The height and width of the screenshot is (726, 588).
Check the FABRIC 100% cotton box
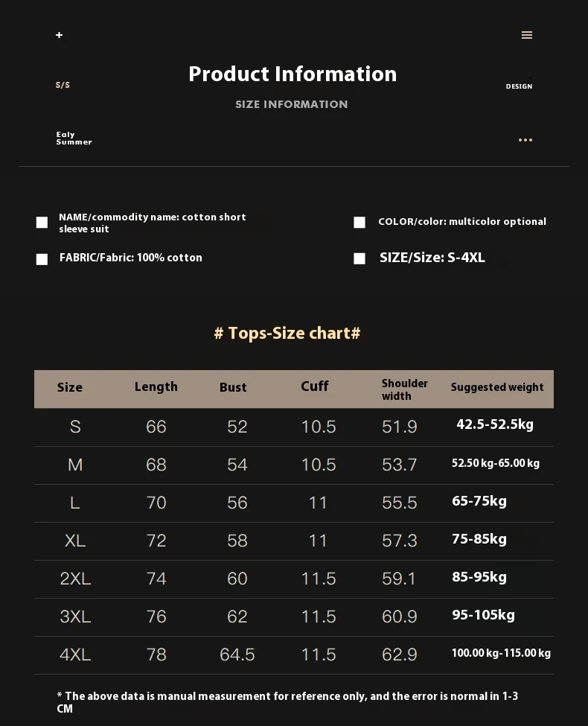(x=42, y=259)
